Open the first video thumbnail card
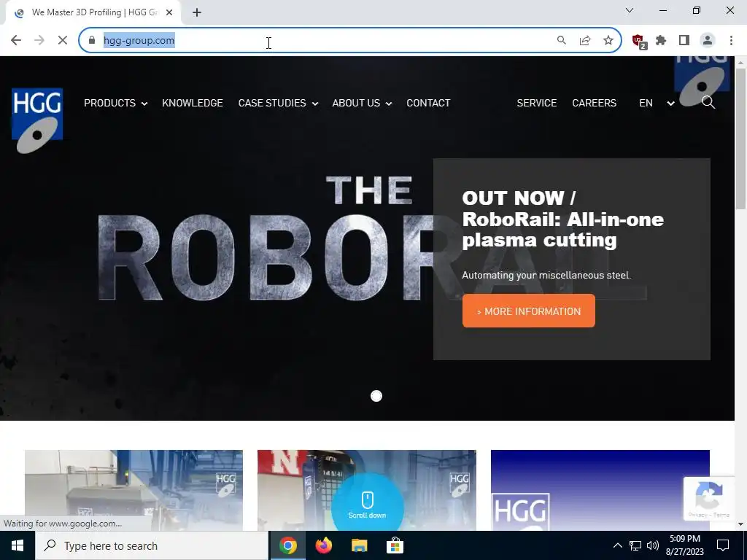Viewport: 747px width, 560px height. pos(134,491)
